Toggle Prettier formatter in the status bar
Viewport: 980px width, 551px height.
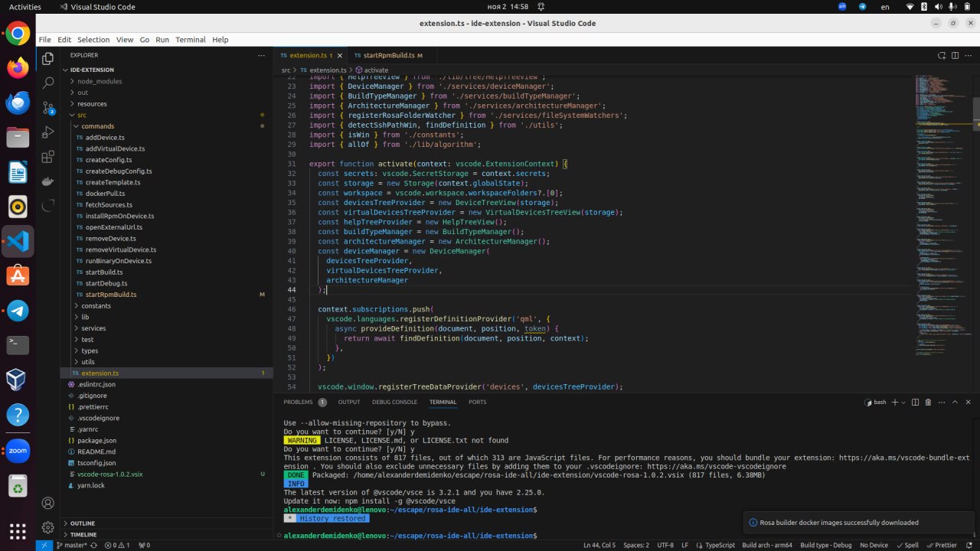942,545
